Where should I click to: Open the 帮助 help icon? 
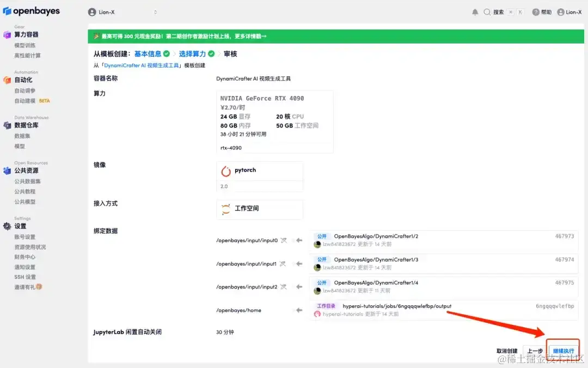point(536,12)
